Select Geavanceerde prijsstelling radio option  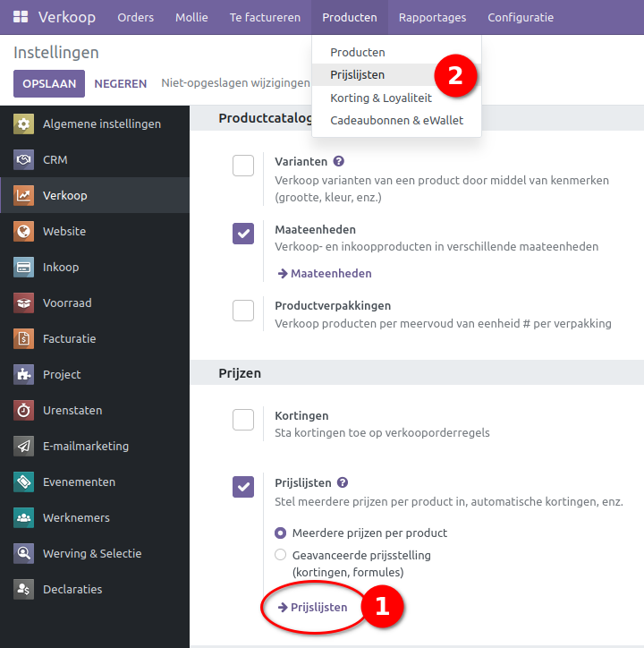point(281,555)
